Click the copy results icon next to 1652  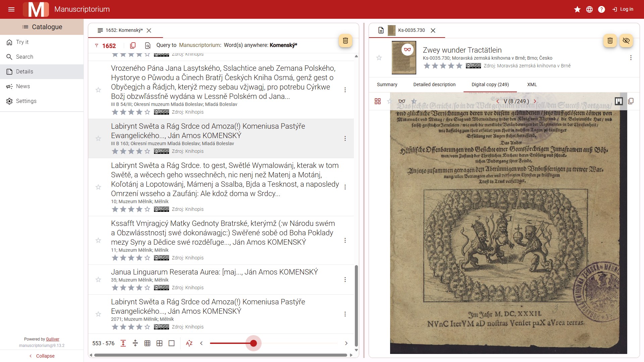[133, 46]
